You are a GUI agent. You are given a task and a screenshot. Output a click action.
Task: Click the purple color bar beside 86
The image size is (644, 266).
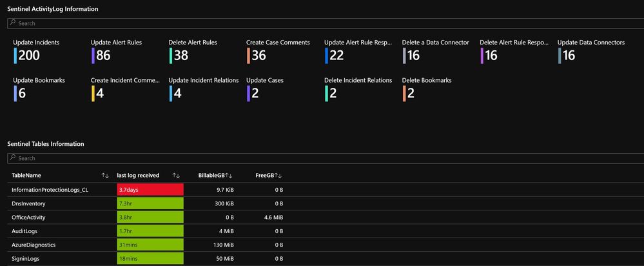[x=93, y=56]
